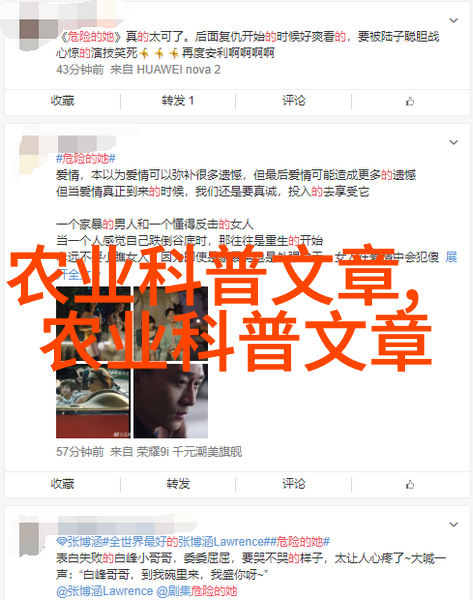The width and height of the screenshot is (473, 600).
Task: Click 评论 on the first post
Action: click(x=294, y=101)
